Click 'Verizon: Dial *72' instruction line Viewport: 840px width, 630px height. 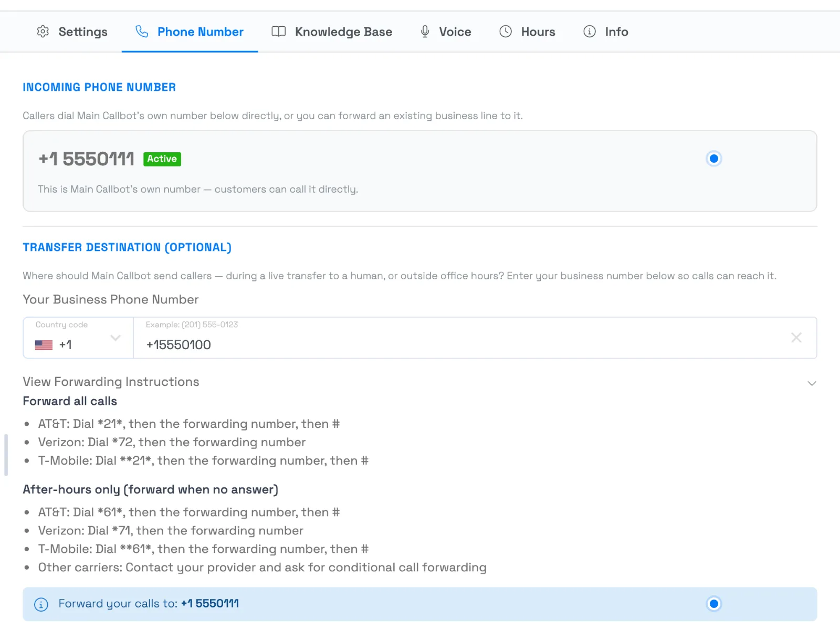(172, 442)
